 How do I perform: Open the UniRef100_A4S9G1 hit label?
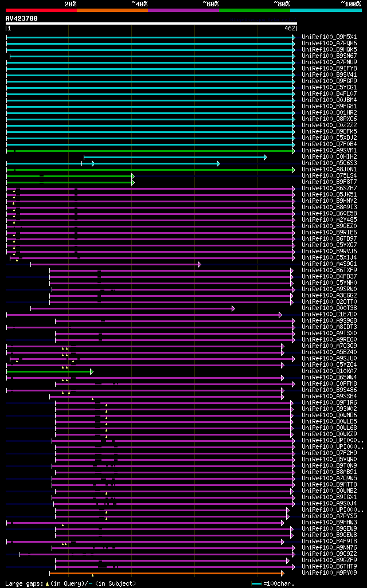(x=329, y=264)
